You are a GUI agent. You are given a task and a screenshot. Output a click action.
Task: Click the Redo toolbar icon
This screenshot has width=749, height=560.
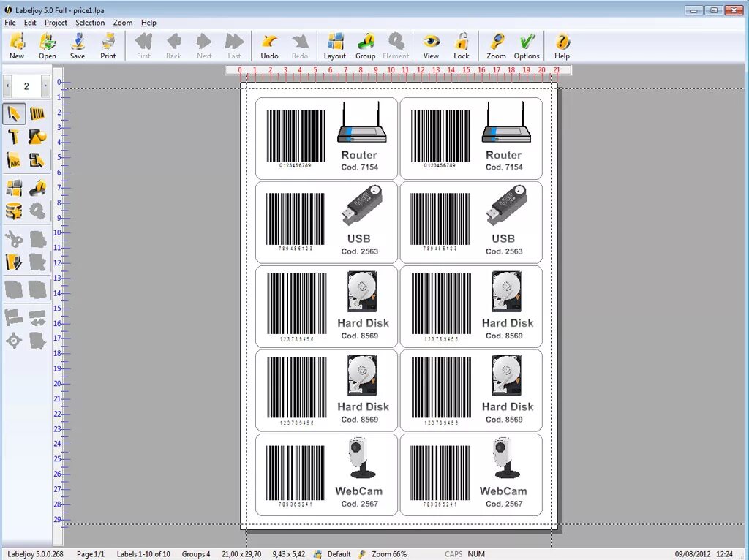pos(299,46)
